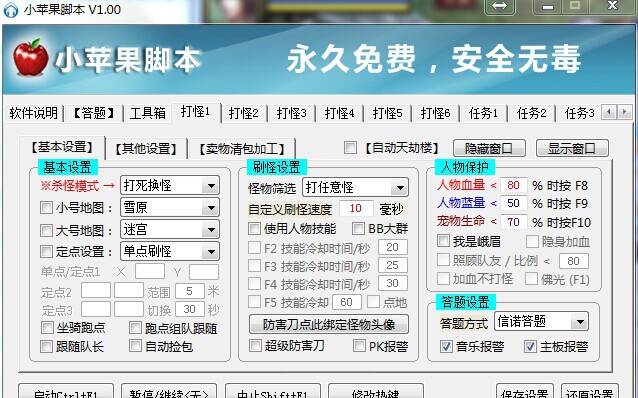Open 定点设置 dropdown showing 单点刷怪
The width and height of the screenshot is (638, 398).
pyautogui.click(x=170, y=251)
